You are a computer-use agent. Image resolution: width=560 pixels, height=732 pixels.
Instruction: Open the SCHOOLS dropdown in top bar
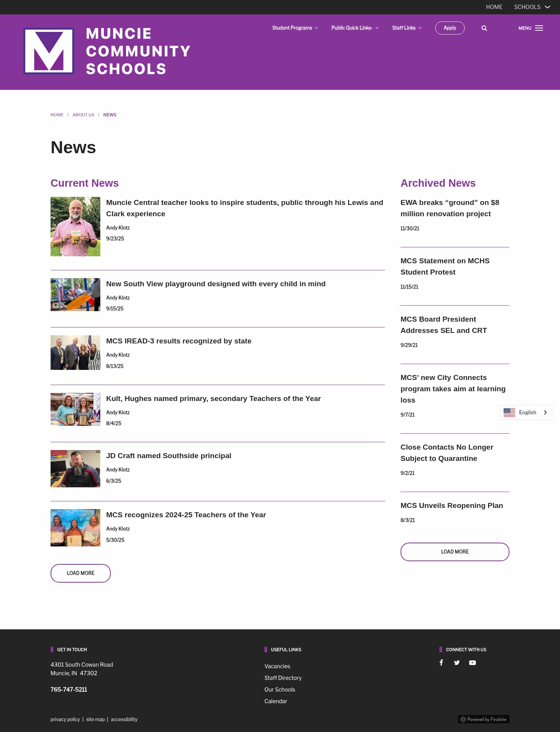(x=532, y=7)
